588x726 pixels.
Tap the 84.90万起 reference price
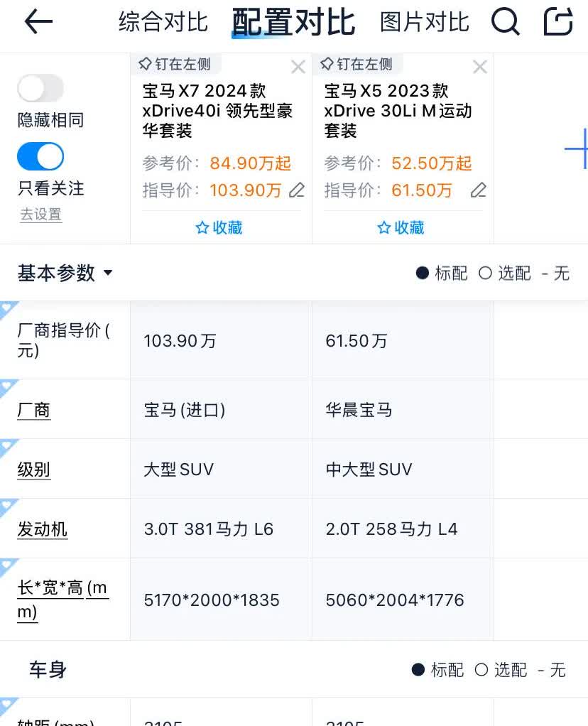coord(251,163)
